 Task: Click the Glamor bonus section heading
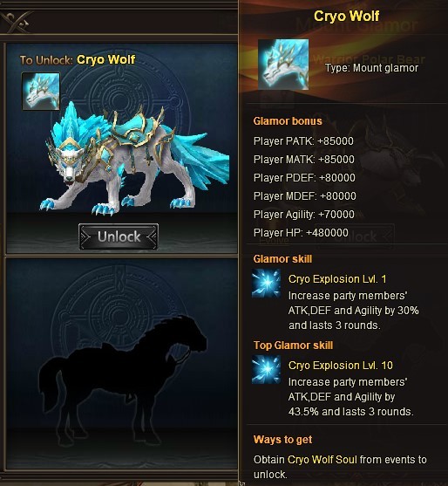(288, 121)
